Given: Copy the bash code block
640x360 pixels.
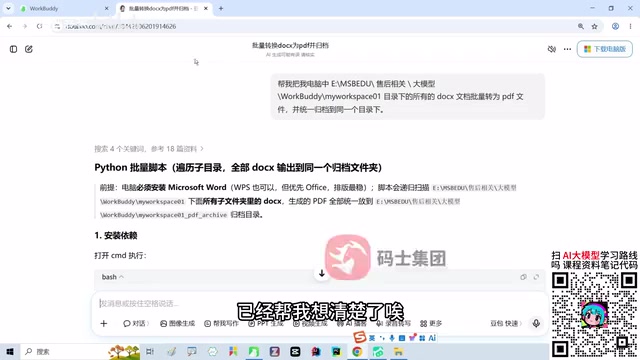Looking at the screenshot, I should tap(523, 277).
